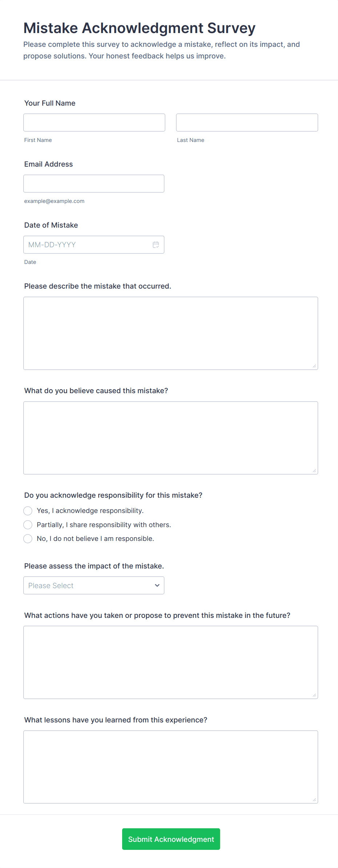
Task: Click the 'Date' helper label
Action: pos(30,262)
